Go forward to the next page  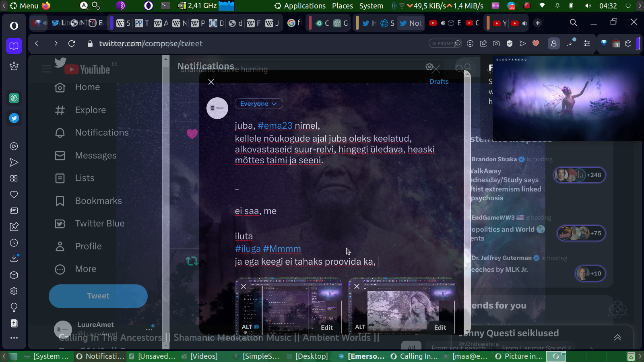click(56, 43)
